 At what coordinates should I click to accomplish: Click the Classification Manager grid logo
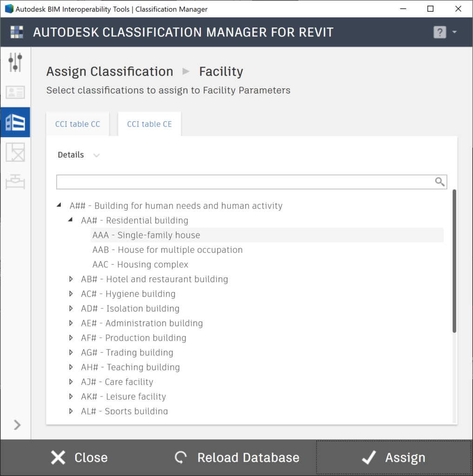[17, 32]
